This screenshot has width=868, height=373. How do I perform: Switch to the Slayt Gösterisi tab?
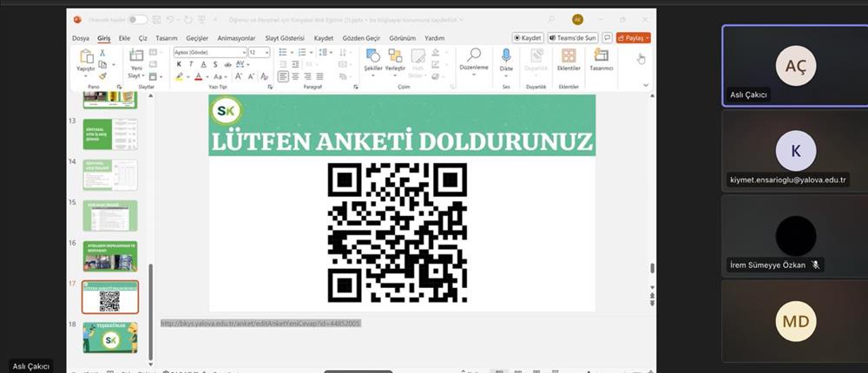click(285, 38)
